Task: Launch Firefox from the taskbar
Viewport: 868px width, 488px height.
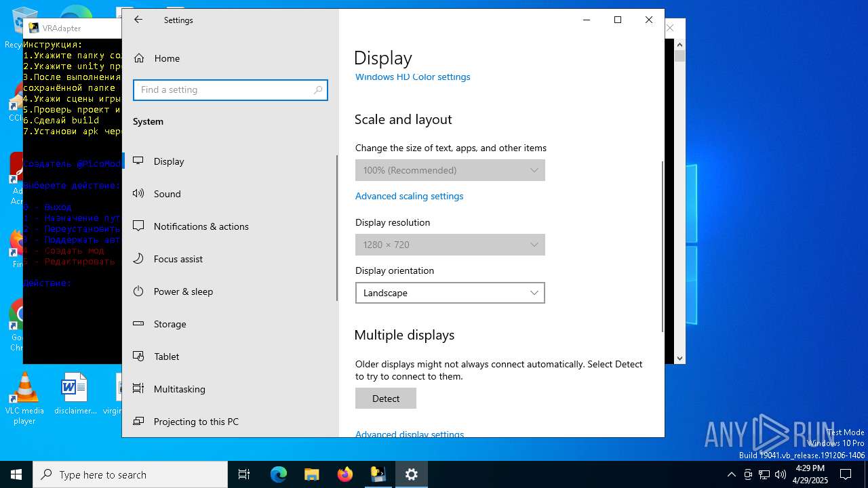Action: [x=345, y=474]
